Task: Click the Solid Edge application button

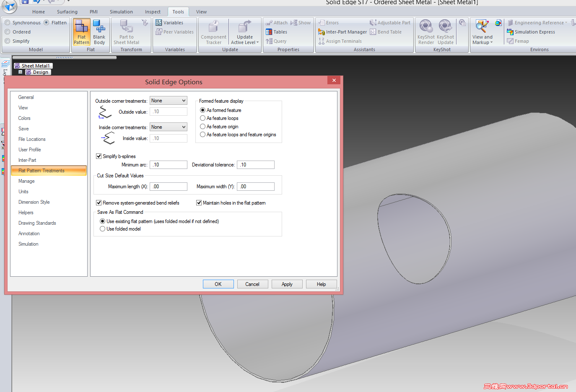Action: click(9, 6)
